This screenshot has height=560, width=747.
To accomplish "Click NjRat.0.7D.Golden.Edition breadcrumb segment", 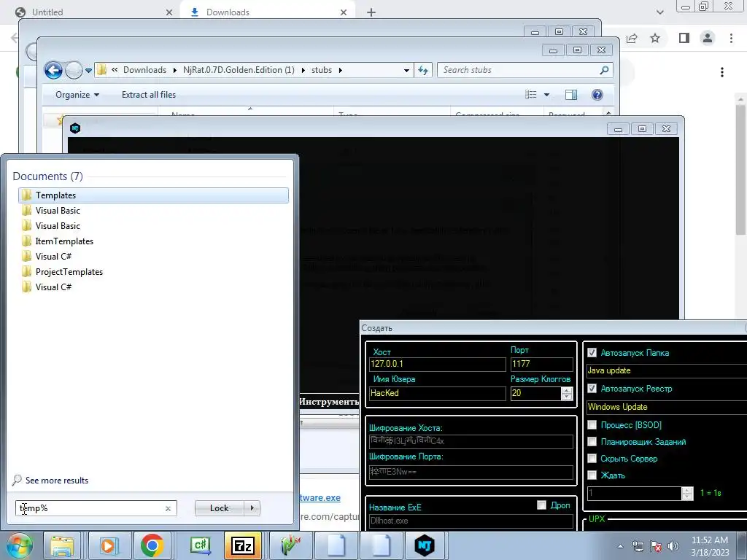I will pyautogui.click(x=239, y=70).
